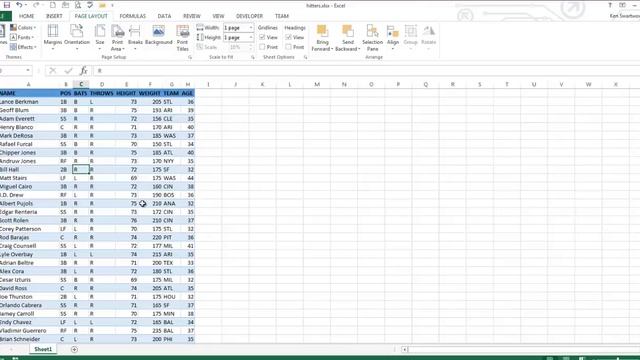
Task: Open the page Size icon
Action: point(100,31)
